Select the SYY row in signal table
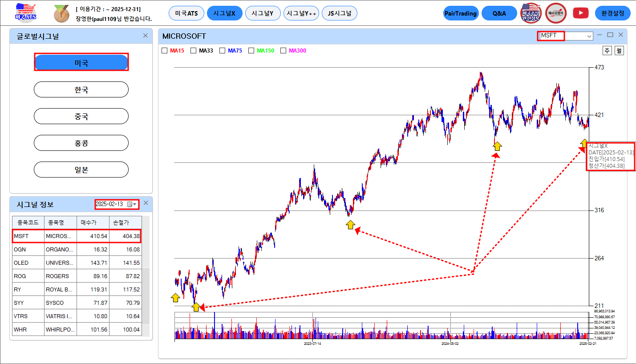This screenshot has width=636, height=364. pyautogui.click(x=77, y=303)
